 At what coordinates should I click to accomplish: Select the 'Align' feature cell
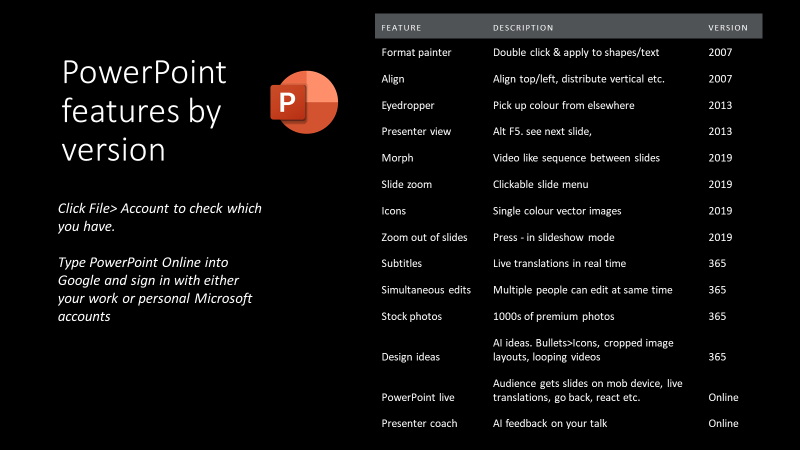click(393, 79)
